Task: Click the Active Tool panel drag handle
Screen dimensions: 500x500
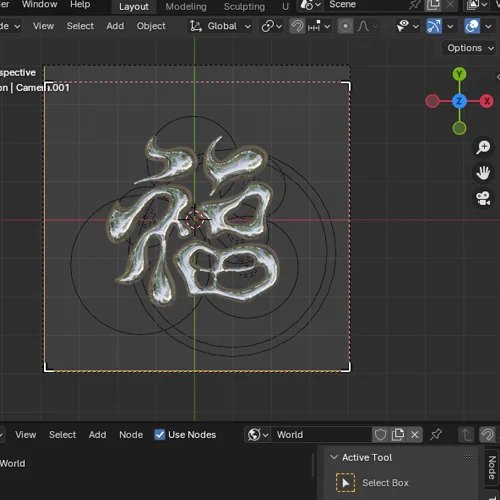Action: [468, 457]
